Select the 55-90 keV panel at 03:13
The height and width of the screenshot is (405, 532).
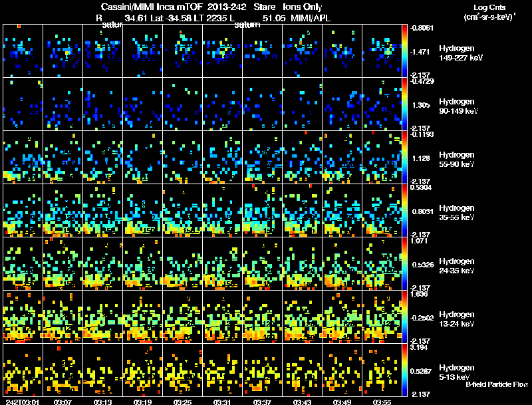click(x=103, y=158)
